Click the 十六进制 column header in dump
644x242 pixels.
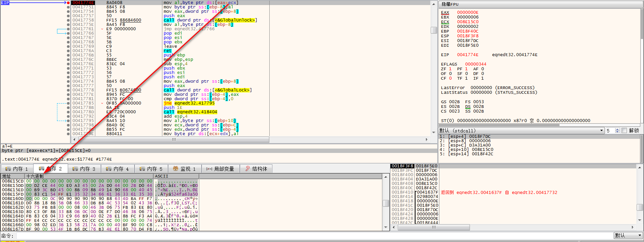click(x=89, y=176)
